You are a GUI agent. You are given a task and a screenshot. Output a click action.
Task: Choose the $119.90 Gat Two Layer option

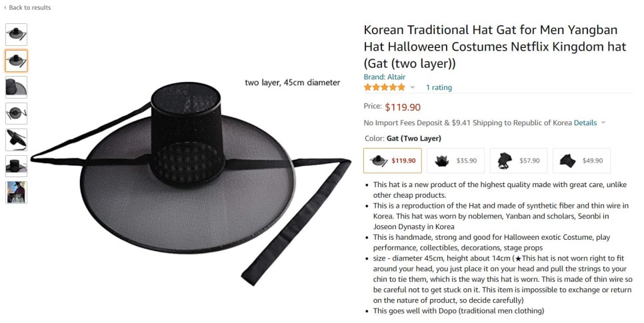click(393, 161)
